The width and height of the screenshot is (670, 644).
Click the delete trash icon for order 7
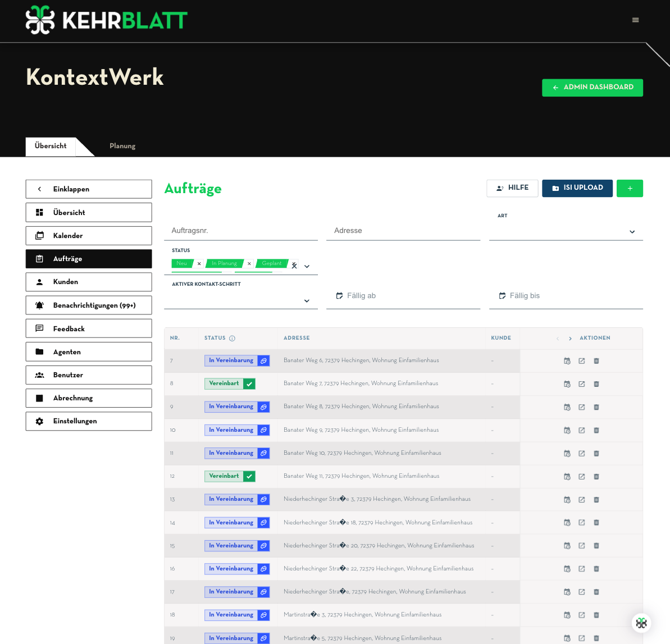(596, 361)
